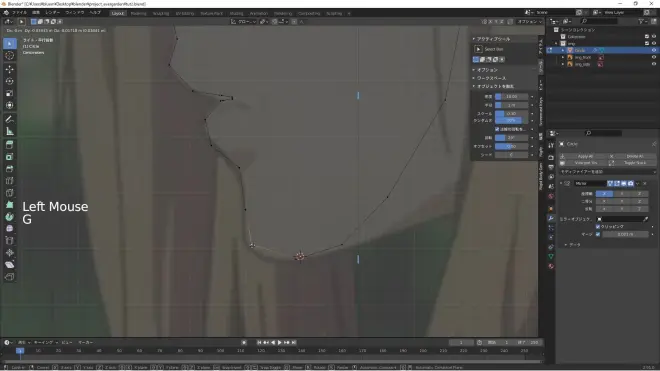Click the eyedropper next to mirror object field
660x371 pixels.
[646, 219]
